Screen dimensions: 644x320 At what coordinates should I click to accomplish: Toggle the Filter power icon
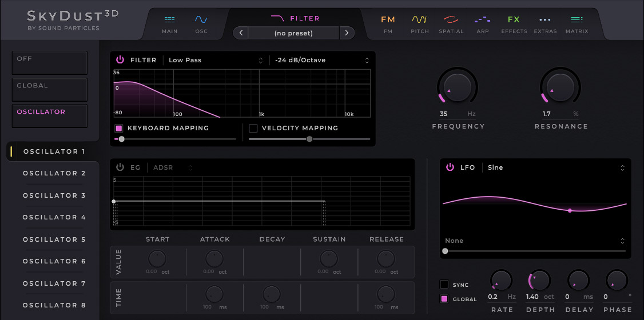click(120, 60)
